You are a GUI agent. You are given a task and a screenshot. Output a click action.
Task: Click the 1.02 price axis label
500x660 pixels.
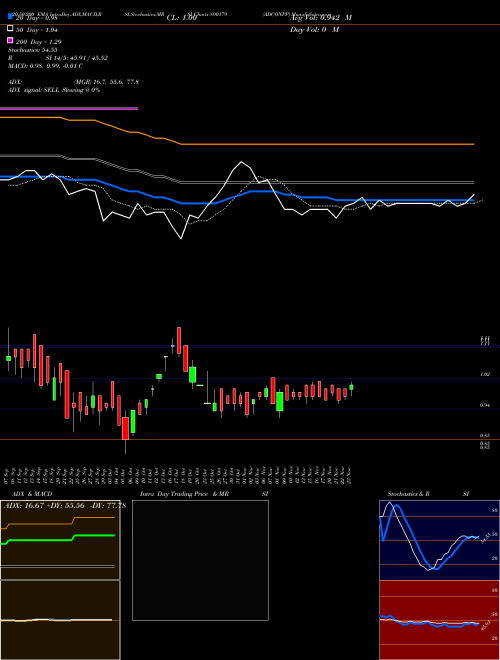[x=485, y=374]
